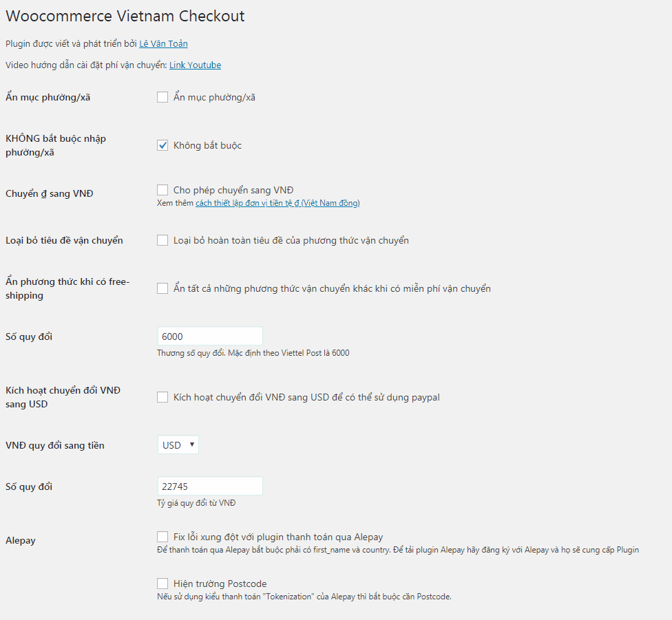Click the Không bắt buộc label text
672x620 pixels.
(x=207, y=145)
